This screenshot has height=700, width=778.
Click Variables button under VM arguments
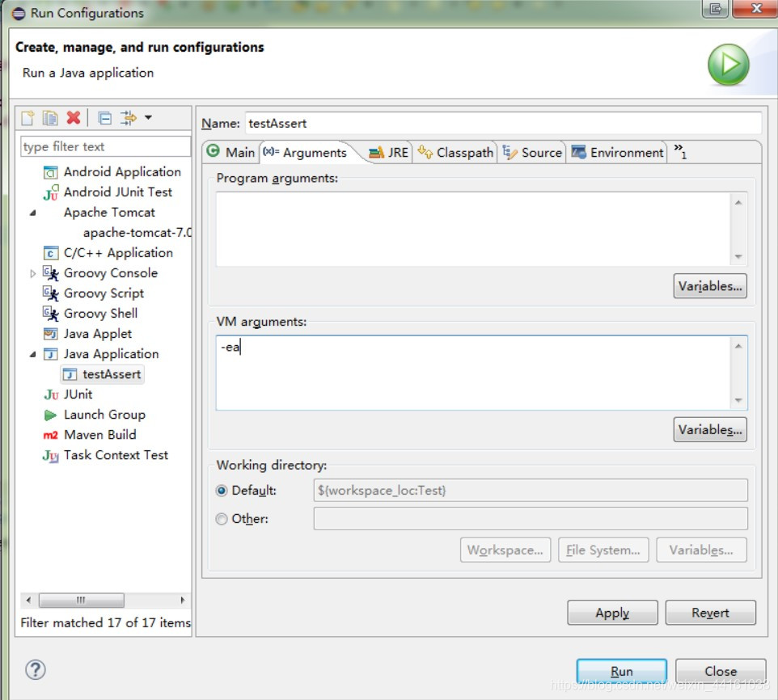[710, 429]
